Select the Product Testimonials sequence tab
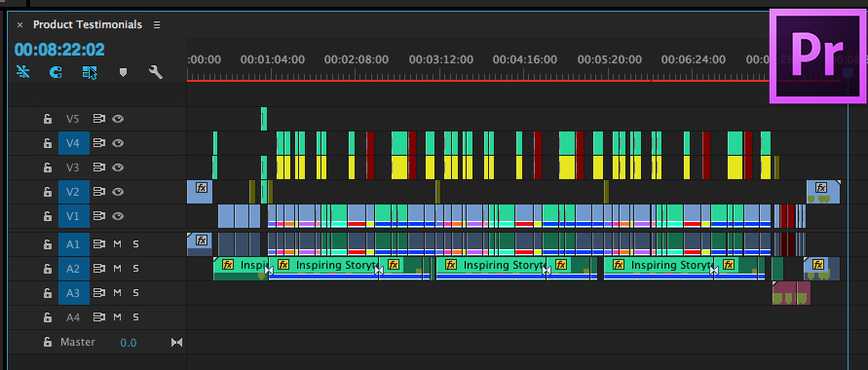The width and height of the screenshot is (868, 370). click(88, 25)
